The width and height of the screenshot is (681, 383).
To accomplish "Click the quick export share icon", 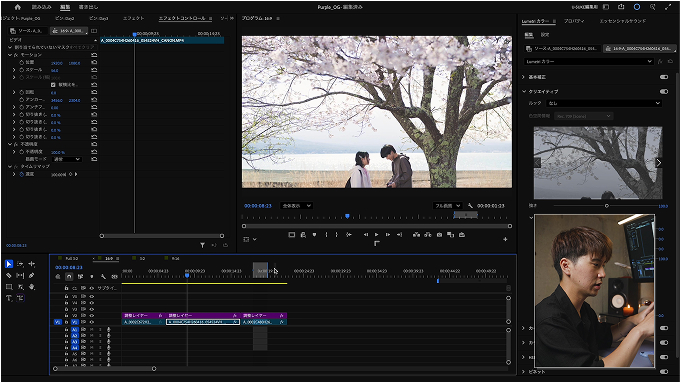I will coord(621,7).
